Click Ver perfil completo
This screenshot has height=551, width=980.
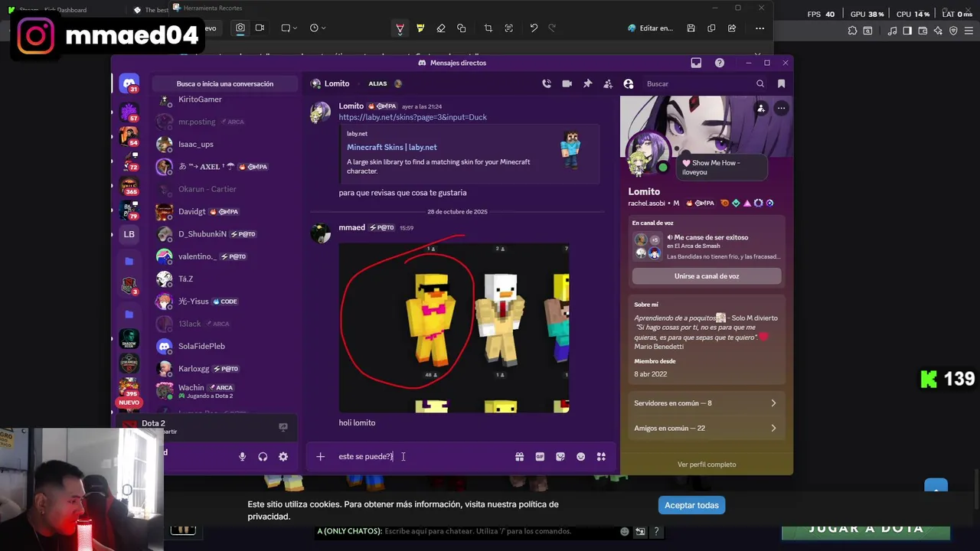click(707, 465)
